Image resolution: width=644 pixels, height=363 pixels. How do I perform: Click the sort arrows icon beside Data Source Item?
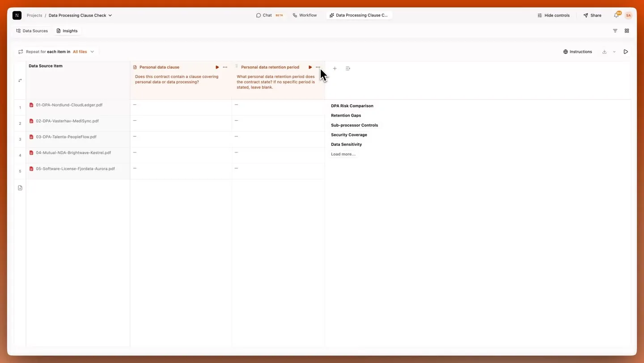click(x=20, y=80)
